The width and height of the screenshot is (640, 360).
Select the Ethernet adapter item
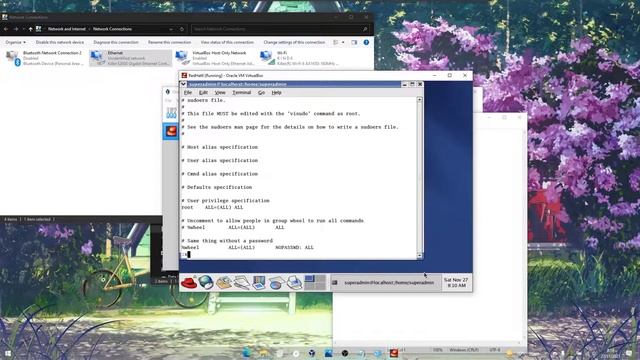click(x=130, y=58)
